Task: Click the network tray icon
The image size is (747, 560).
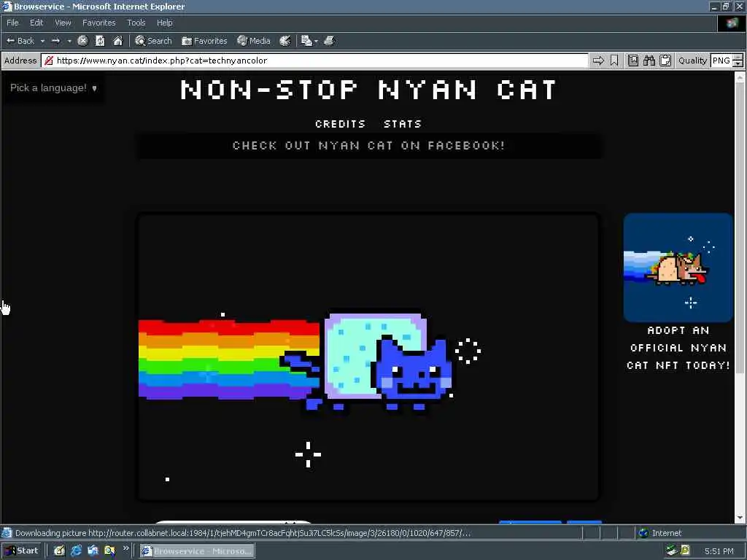Action: point(672,551)
